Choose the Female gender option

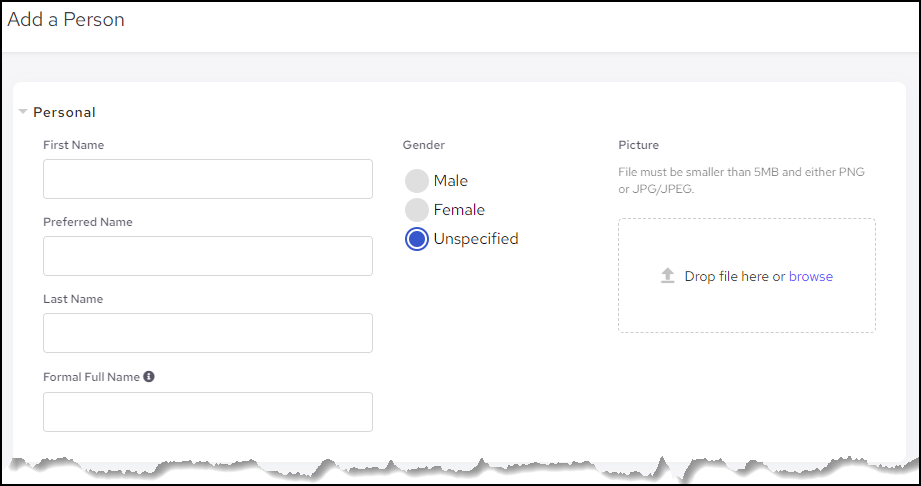tap(417, 210)
